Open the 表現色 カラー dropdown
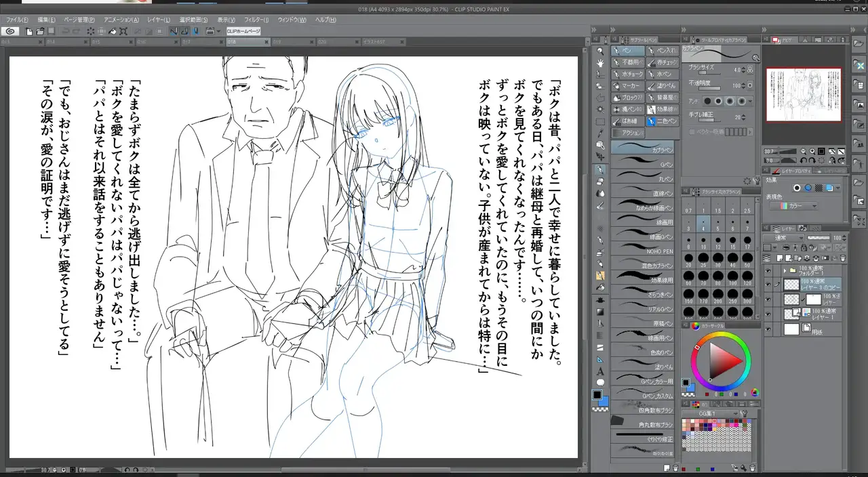 point(798,205)
